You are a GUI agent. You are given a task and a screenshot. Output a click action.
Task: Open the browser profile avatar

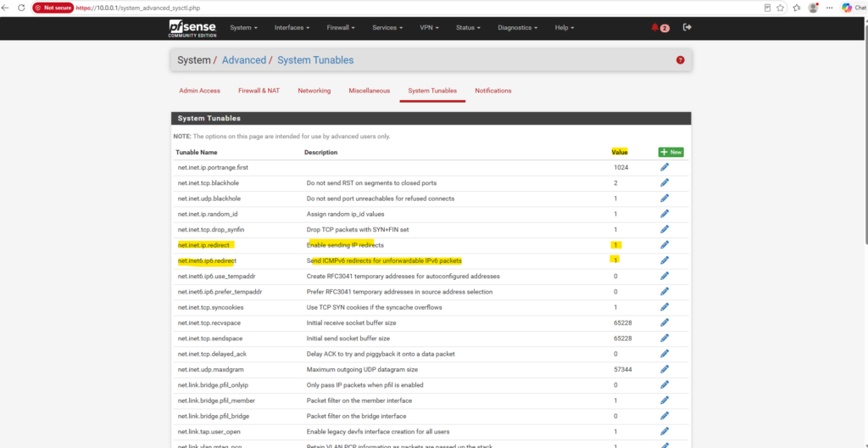click(813, 8)
